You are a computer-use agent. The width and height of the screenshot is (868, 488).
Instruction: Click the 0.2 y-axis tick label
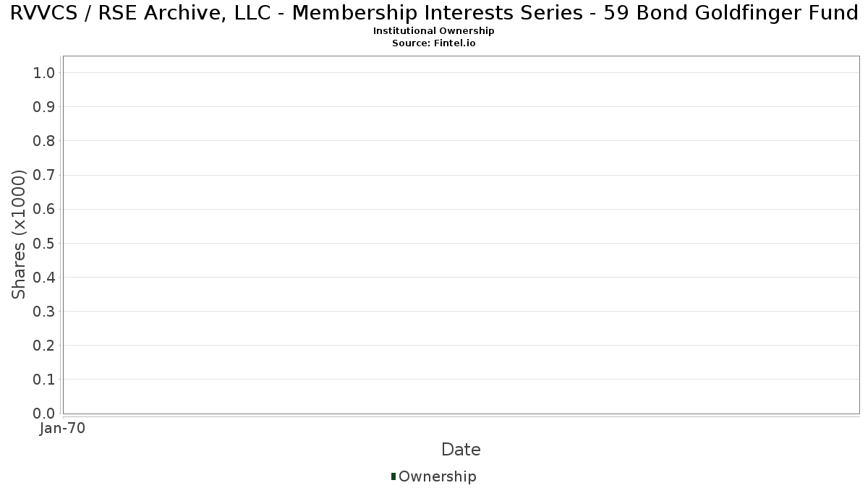(45, 346)
